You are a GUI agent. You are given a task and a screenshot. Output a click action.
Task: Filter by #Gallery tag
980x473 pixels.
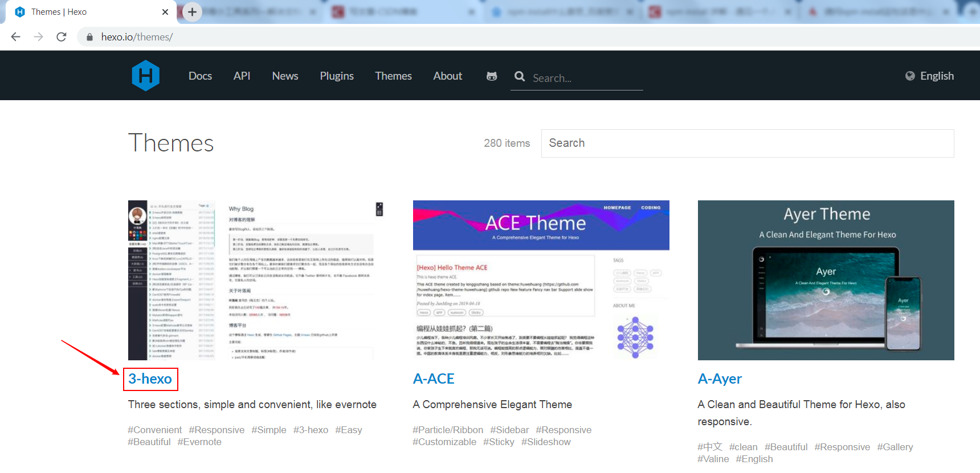coord(895,447)
